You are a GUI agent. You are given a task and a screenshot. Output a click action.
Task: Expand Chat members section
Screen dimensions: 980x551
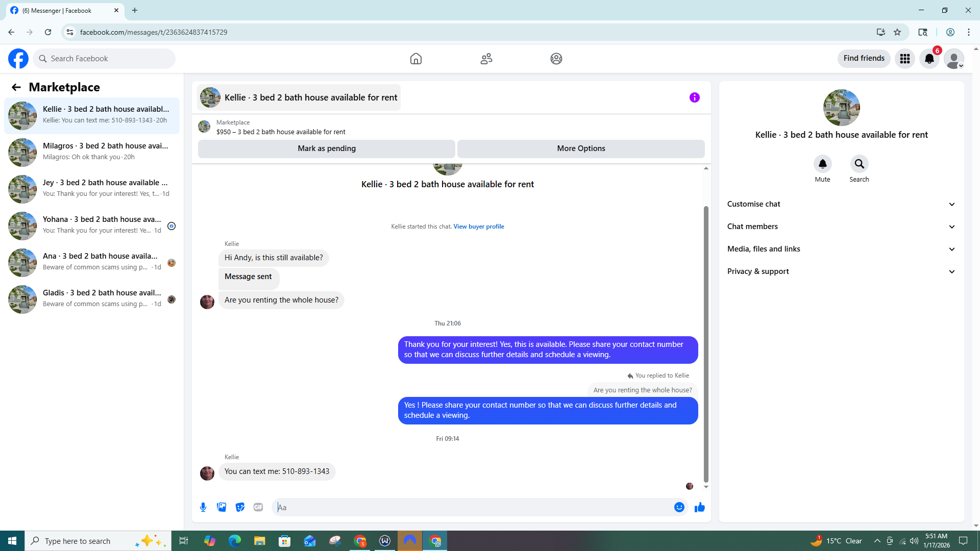click(841, 227)
